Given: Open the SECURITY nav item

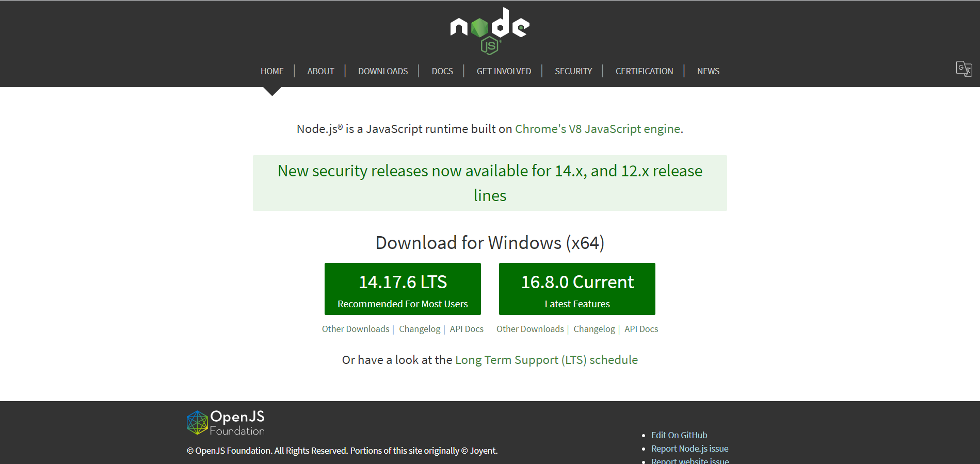Looking at the screenshot, I should 573,71.
